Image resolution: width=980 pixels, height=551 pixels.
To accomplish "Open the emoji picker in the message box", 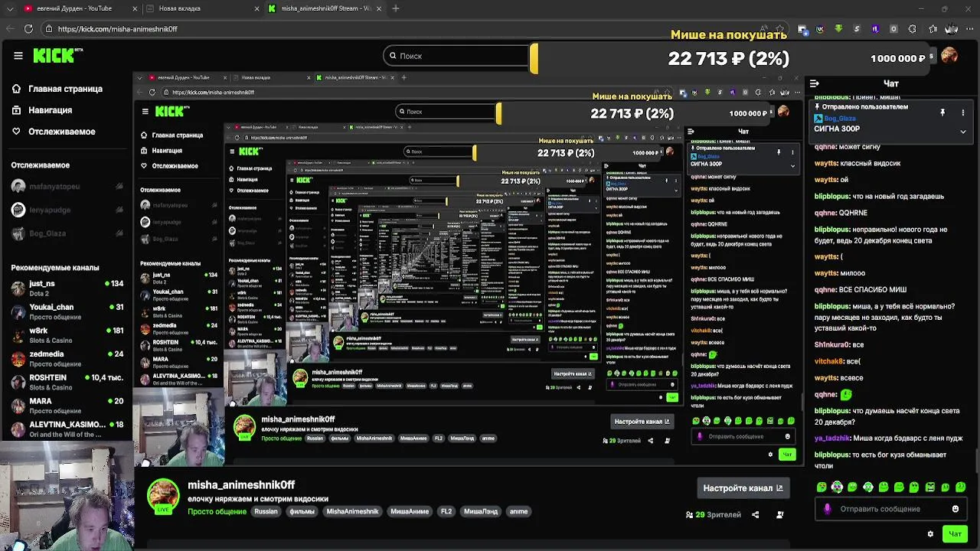I will 955,509.
